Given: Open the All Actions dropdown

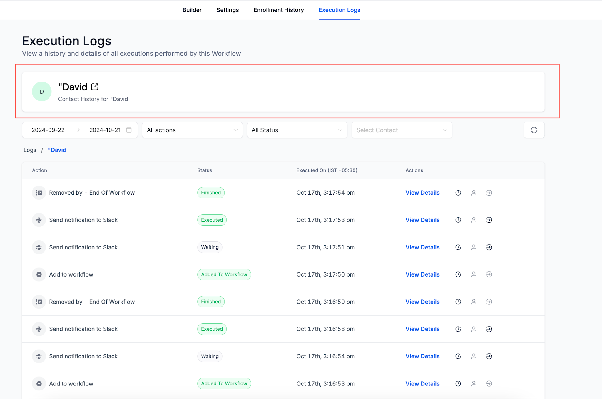Looking at the screenshot, I should 192,130.
